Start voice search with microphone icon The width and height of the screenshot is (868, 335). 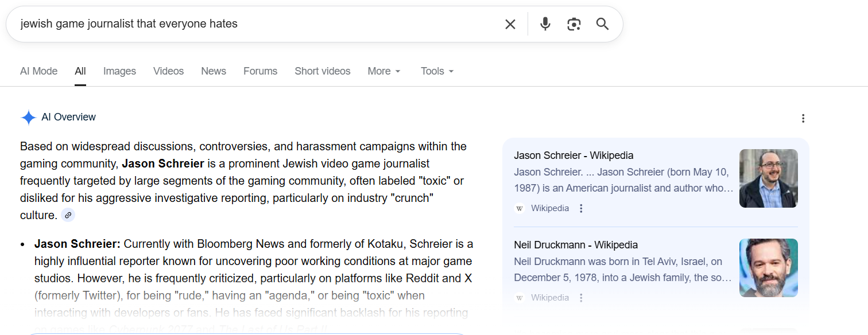pos(545,24)
